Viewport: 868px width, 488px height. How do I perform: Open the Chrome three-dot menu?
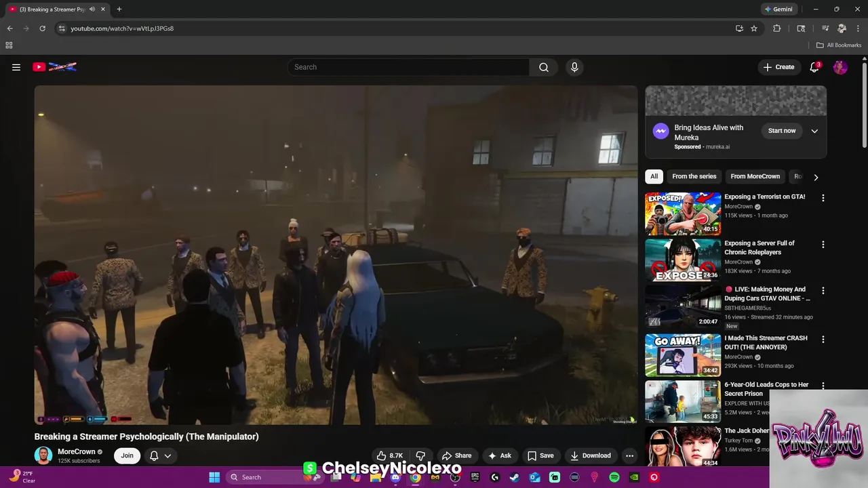[857, 28]
